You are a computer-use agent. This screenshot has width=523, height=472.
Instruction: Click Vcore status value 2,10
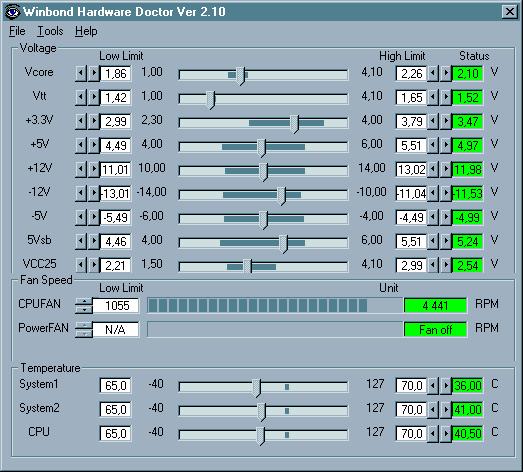[468, 74]
